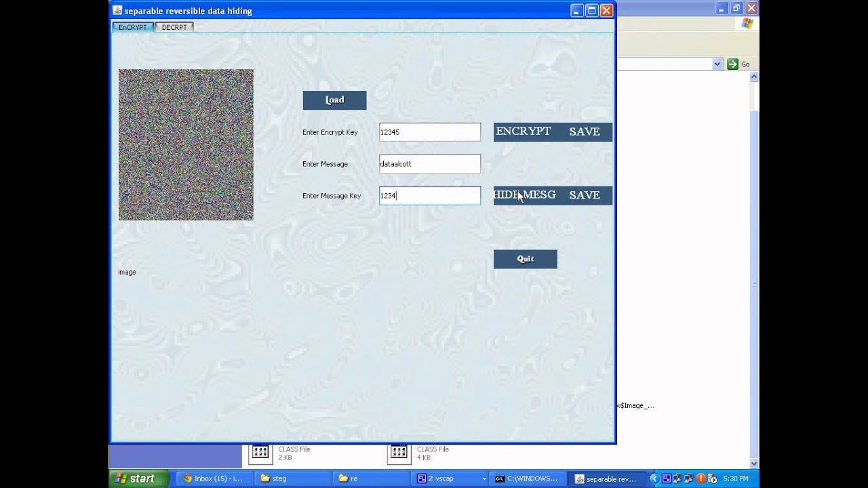Expand vscap taskbar group arrow
This screenshot has height=488, width=868.
click(484, 479)
